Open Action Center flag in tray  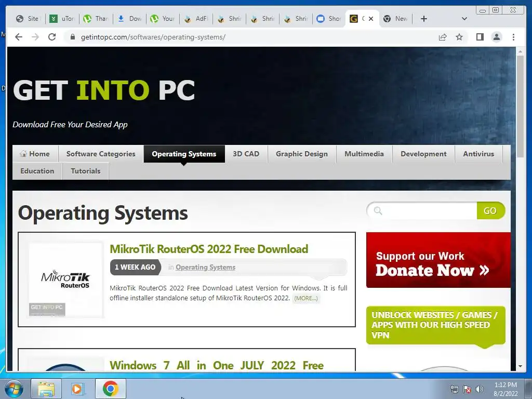(467, 389)
